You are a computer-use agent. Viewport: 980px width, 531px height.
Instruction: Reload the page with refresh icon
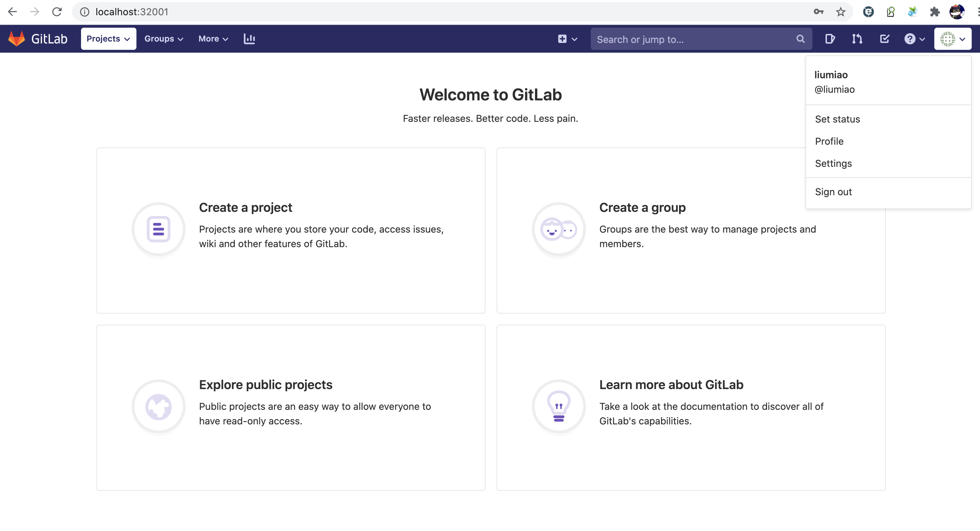[57, 12]
